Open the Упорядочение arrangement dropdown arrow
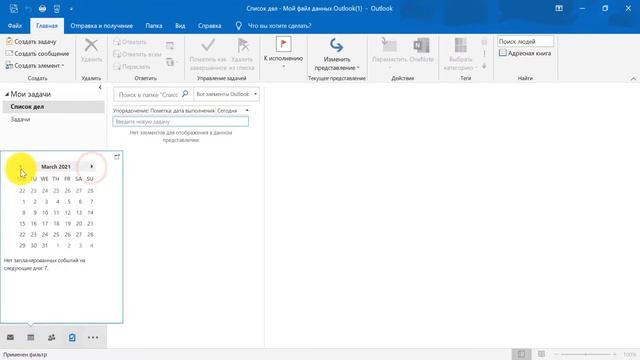The width and height of the screenshot is (640, 360). tap(247, 111)
